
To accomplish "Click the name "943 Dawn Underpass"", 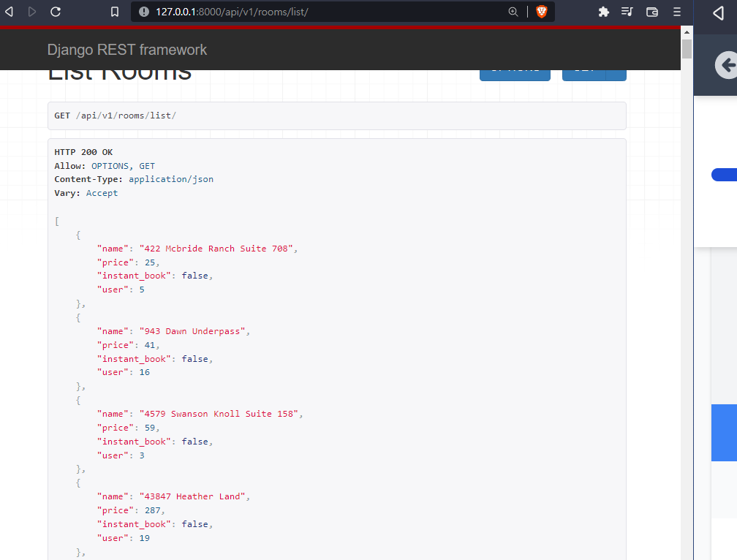I will pyautogui.click(x=192, y=331).
